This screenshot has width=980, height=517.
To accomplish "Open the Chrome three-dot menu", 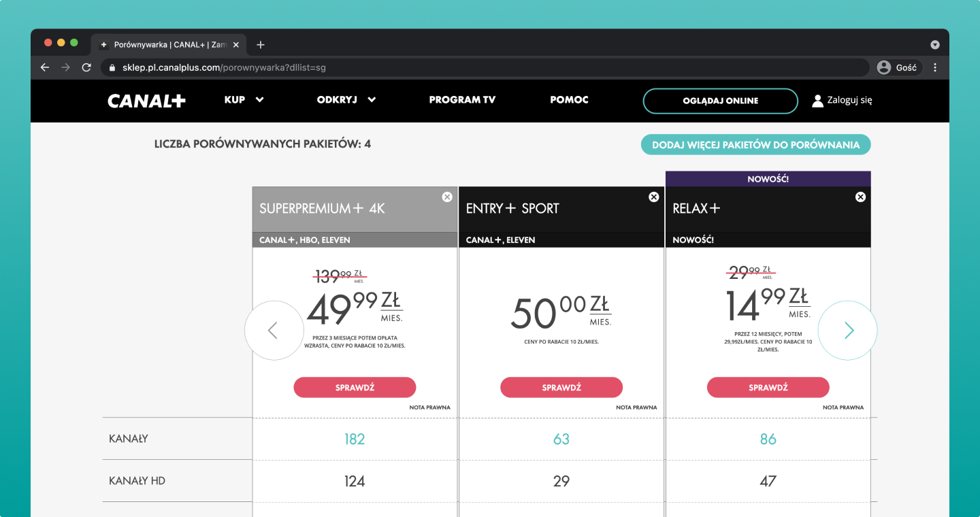I will [x=935, y=67].
